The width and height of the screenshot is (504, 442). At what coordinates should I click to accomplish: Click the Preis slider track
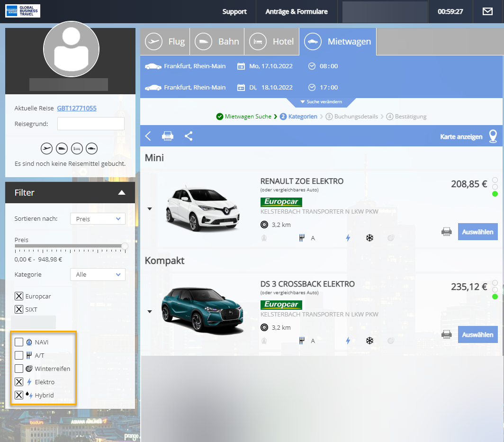70,246
